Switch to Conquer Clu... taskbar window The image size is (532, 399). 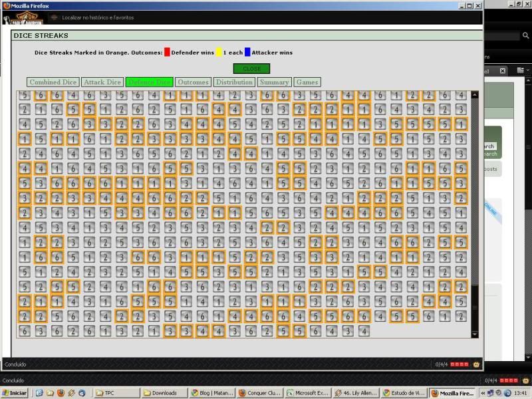pyautogui.click(x=260, y=393)
